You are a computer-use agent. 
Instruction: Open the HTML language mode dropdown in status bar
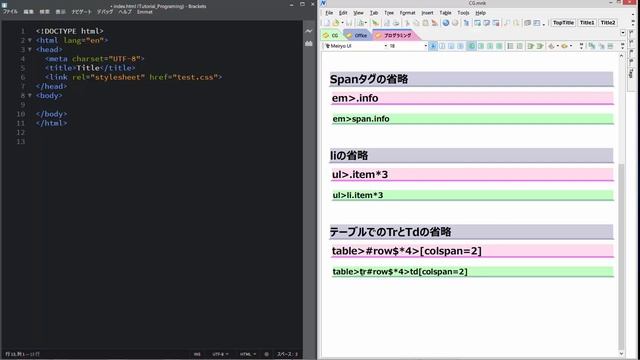click(x=248, y=354)
